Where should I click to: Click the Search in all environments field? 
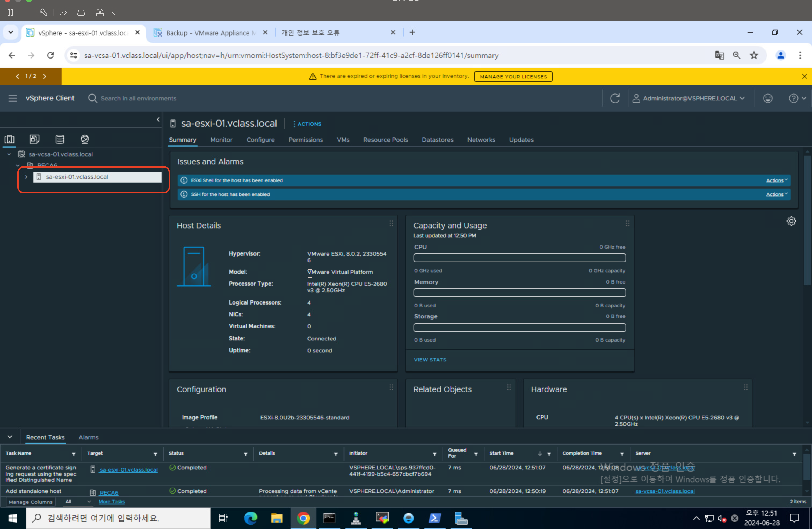(x=138, y=98)
